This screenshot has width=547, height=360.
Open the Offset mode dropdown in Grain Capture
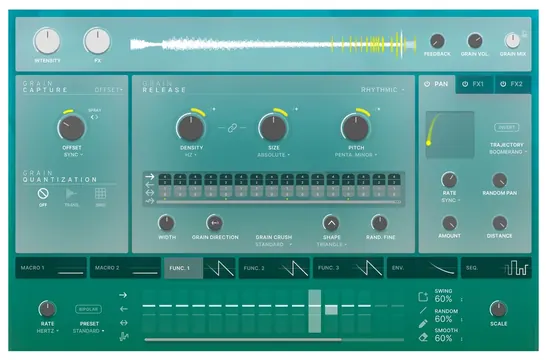[108, 90]
